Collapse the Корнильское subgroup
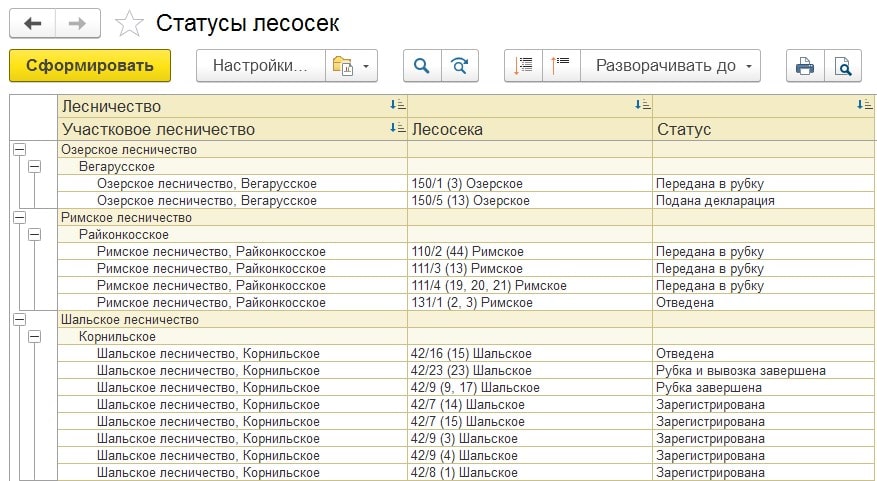Screen dimensions: 877x481 click(x=35, y=337)
